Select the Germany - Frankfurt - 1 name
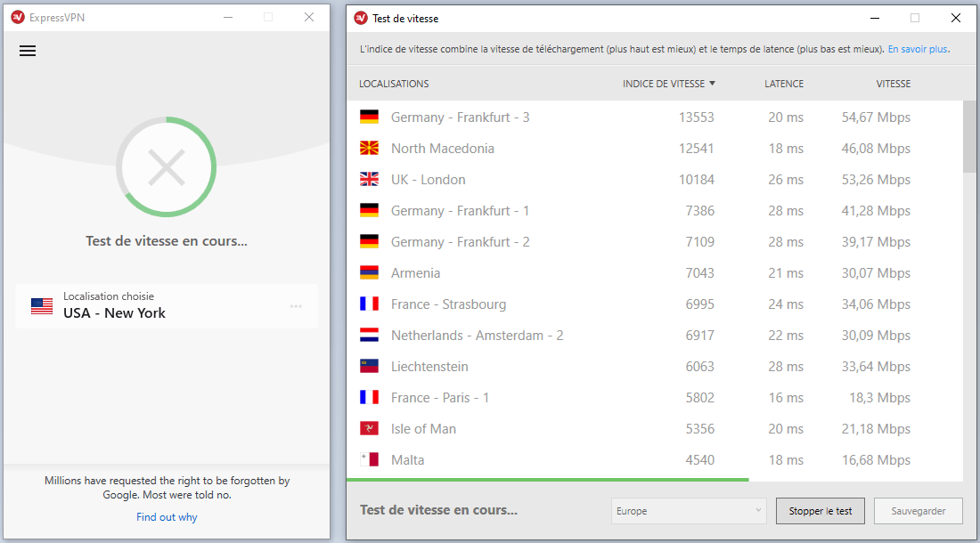 click(x=460, y=211)
